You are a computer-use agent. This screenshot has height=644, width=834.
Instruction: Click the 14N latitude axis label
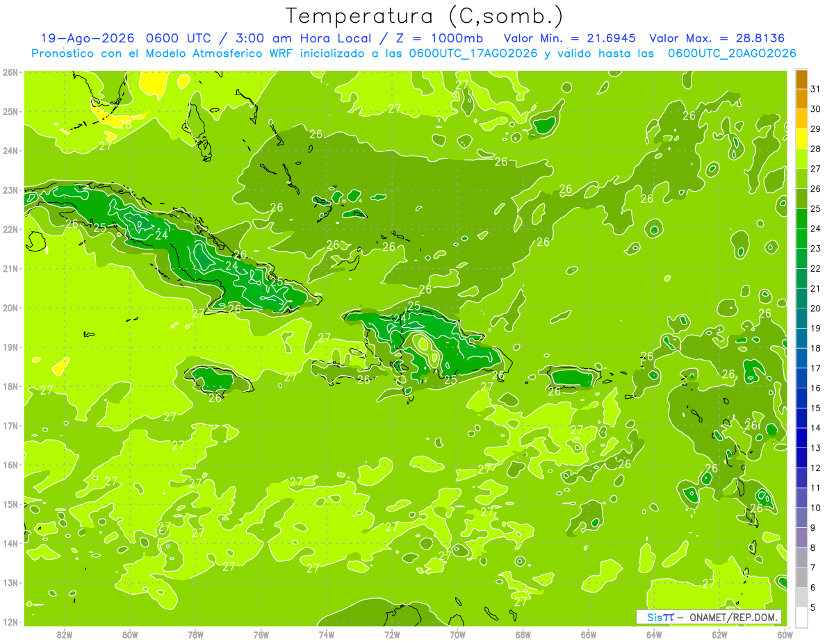(x=11, y=543)
